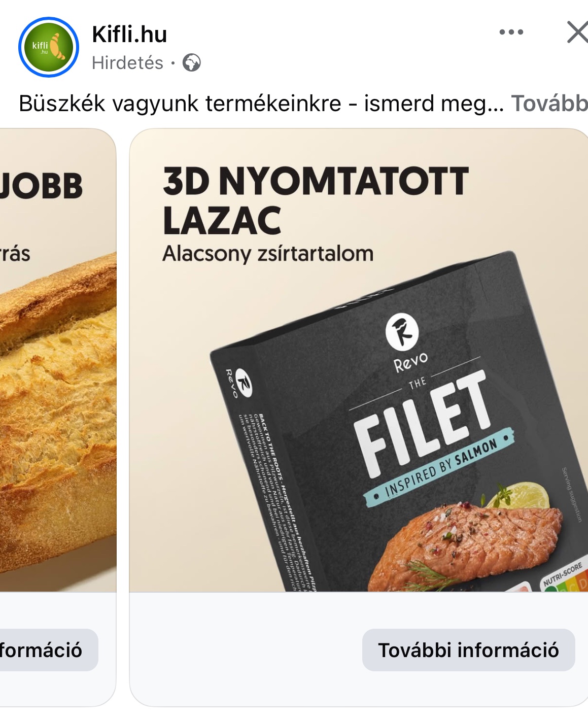The height and width of the screenshot is (719, 588).
Task: Click the partially visible button on bread card
Action: pyautogui.click(x=49, y=650)
